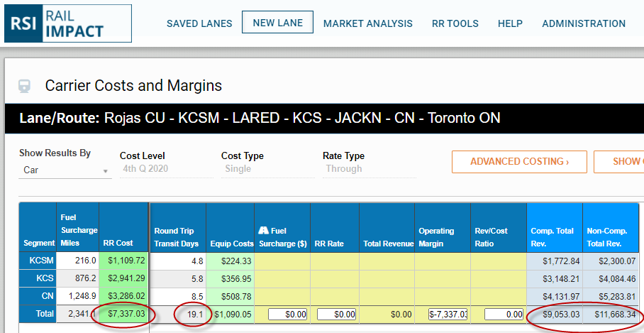Click the train icon beside Carrier Costs
Image resolution: width=644 pixels, height=333 pixels.
point(25,86)
